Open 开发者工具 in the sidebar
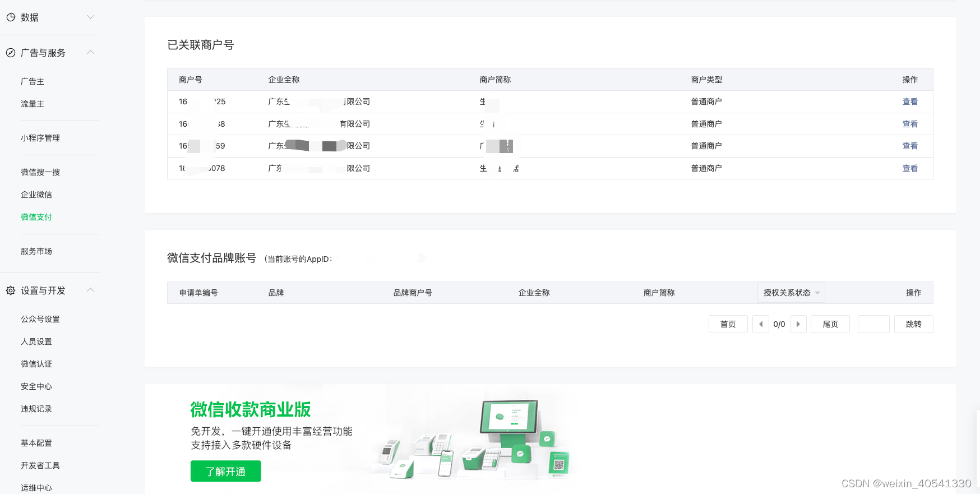980x494 pixels. tap(40, 465)
